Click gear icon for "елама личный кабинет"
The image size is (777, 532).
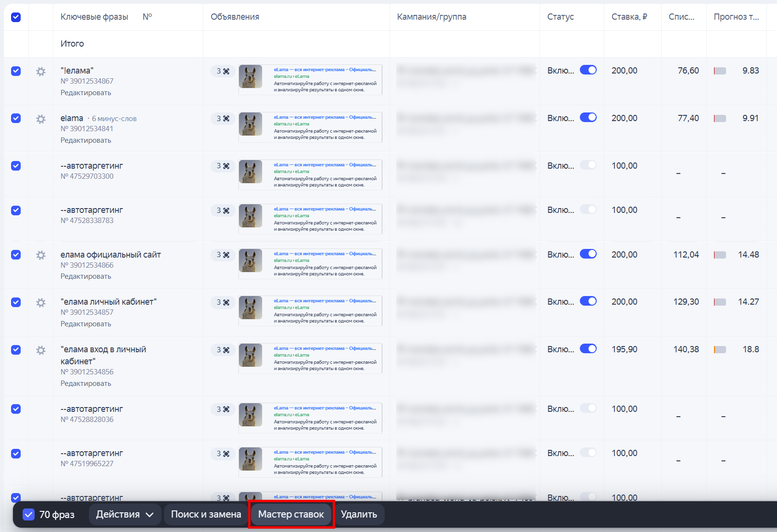pos(41,303)
